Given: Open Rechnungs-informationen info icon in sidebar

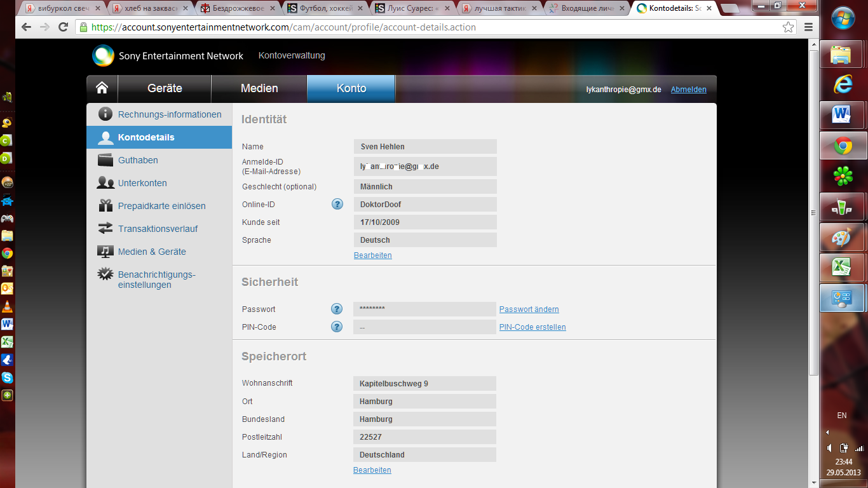Looking at the screenshot, I should tap(105, 114).
